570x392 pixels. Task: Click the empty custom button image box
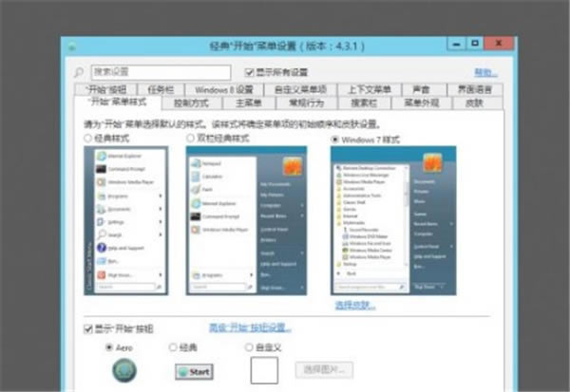(x=264, y=370)
